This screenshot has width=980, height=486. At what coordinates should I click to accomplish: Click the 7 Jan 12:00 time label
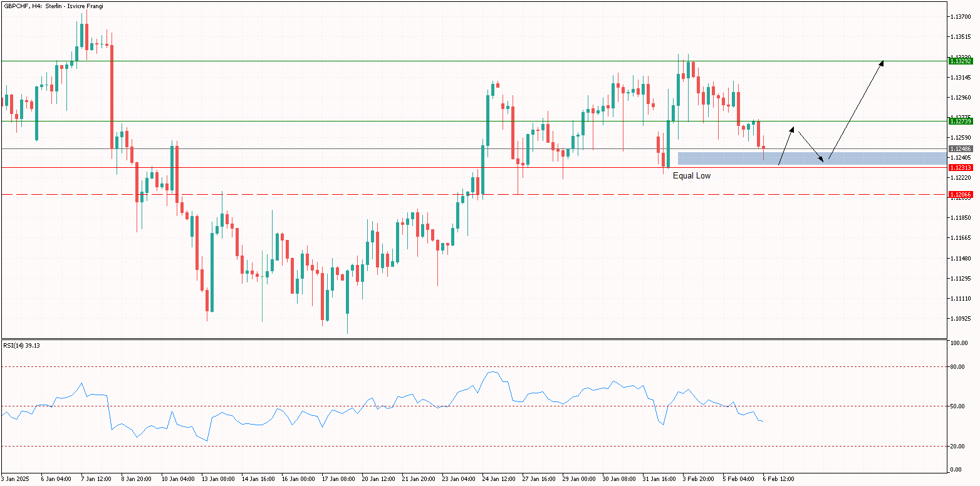pos(96,479)
